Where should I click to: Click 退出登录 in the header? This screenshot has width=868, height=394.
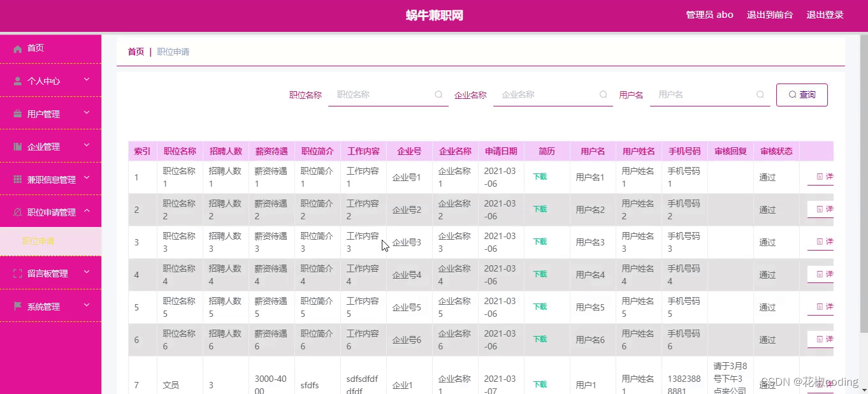[825, 15]
